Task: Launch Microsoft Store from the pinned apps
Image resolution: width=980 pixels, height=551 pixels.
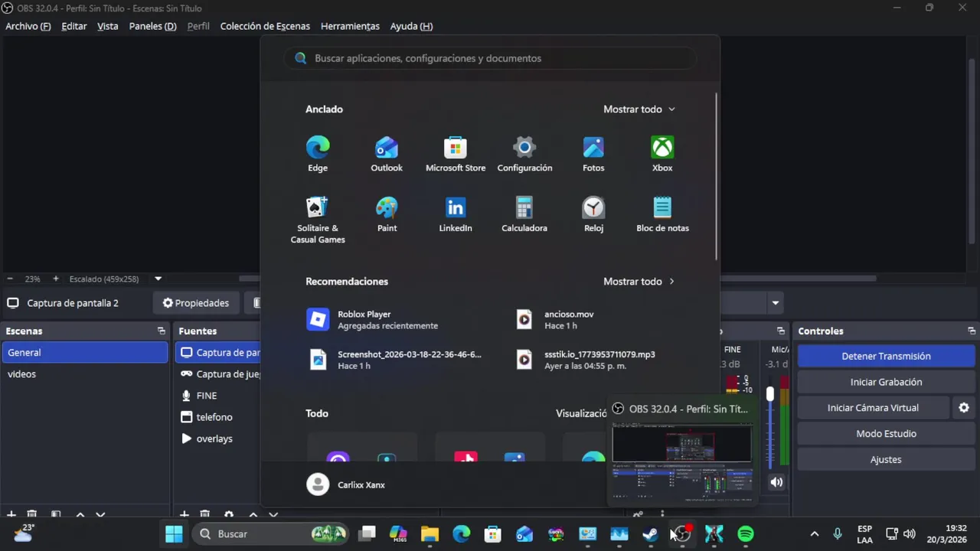Action: [456, 154]
